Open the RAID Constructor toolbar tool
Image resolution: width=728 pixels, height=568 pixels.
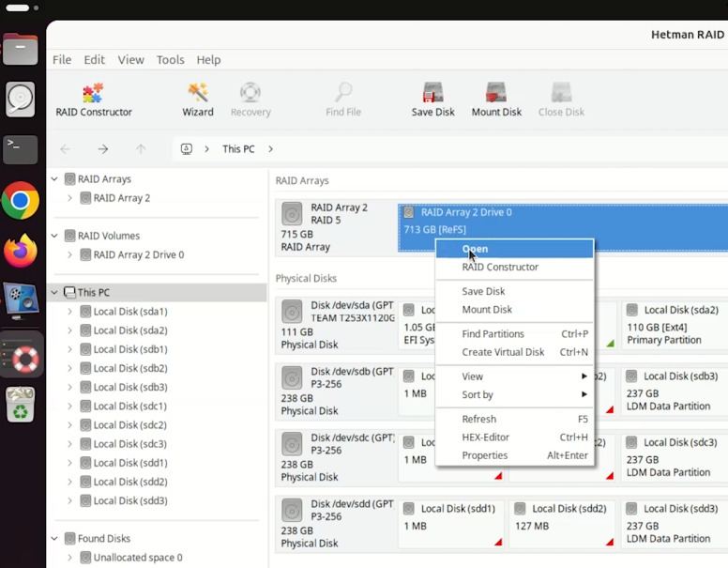coord(94,100)
